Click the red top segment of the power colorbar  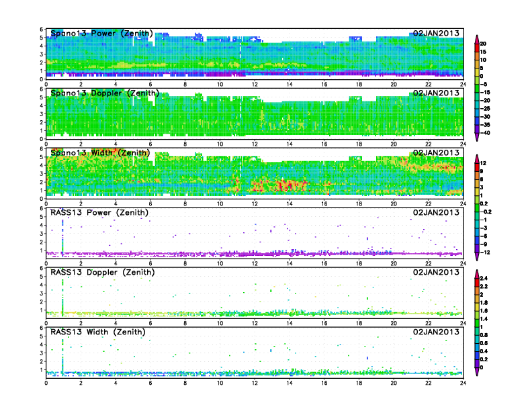[x=477, y=48]
